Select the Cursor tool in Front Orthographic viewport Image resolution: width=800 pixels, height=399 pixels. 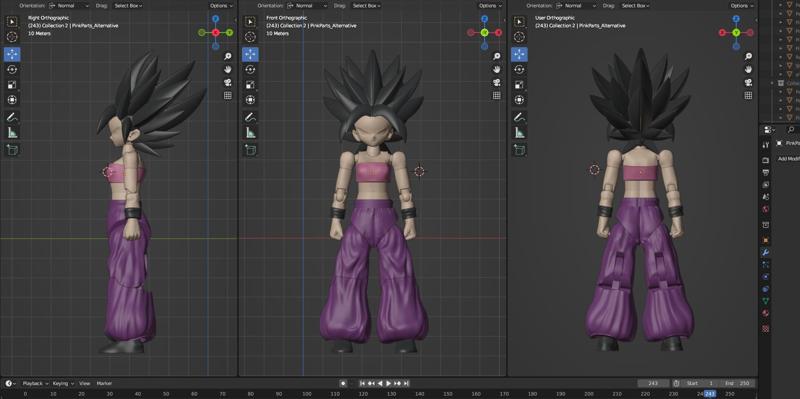click(x=251, y=36)
